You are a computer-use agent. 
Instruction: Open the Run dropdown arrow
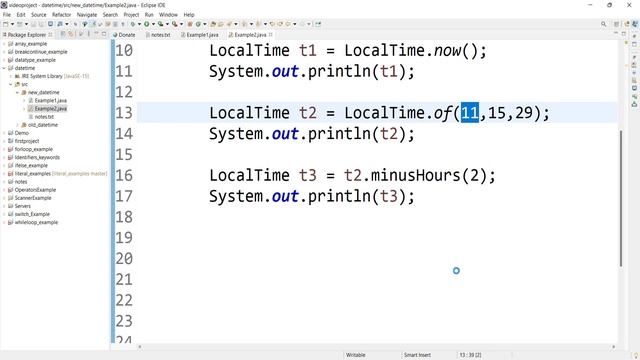(x=153, y=24)
